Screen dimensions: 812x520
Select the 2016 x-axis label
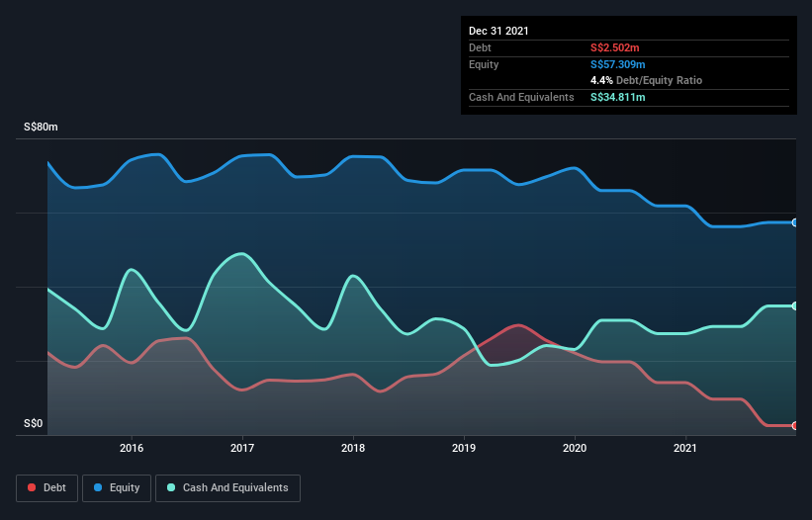132,448
